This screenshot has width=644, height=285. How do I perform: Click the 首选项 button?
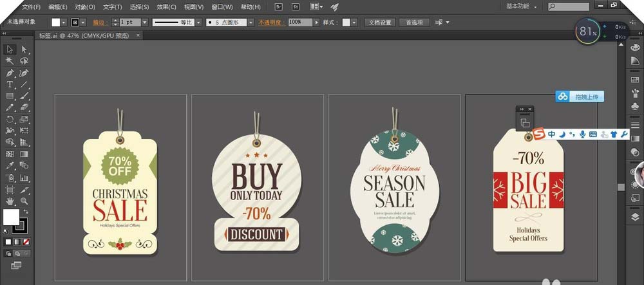coord(413,22)
